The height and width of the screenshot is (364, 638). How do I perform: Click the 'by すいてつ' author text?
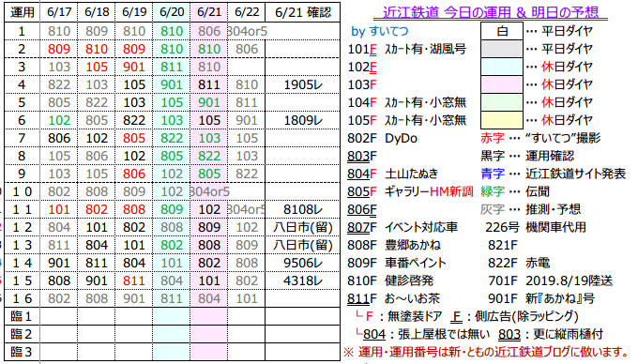pyautogui.click(x=380, y=31)
